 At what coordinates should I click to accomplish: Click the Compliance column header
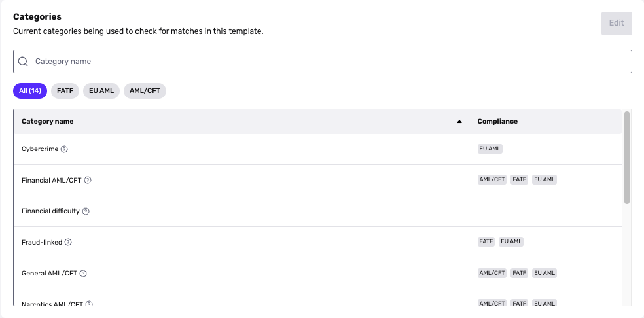tap(497, 122)
